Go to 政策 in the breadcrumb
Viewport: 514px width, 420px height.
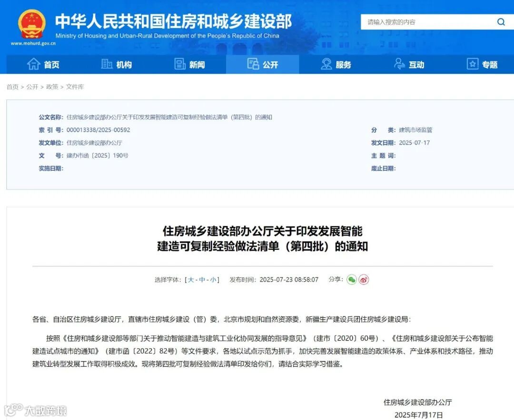click(52, 87)
